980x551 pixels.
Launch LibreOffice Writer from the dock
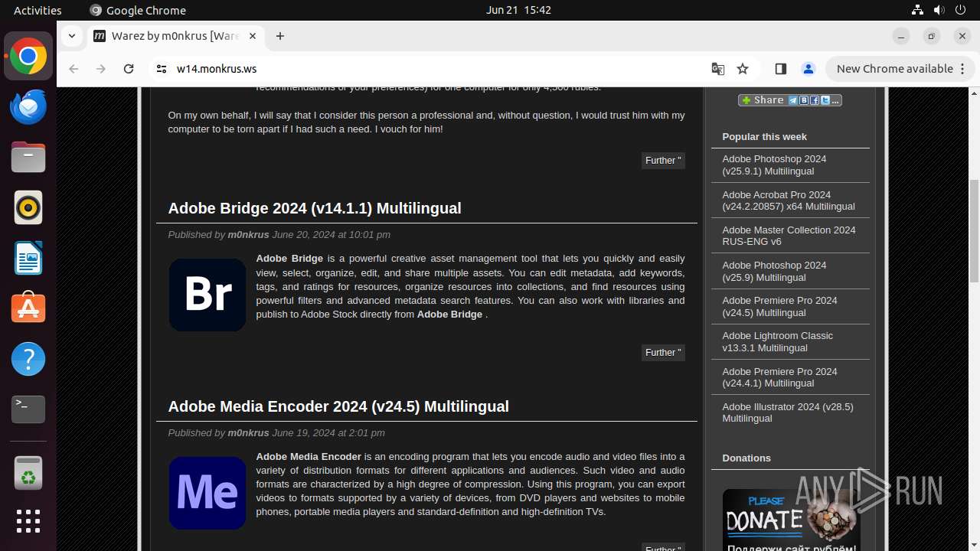(28, 258)
